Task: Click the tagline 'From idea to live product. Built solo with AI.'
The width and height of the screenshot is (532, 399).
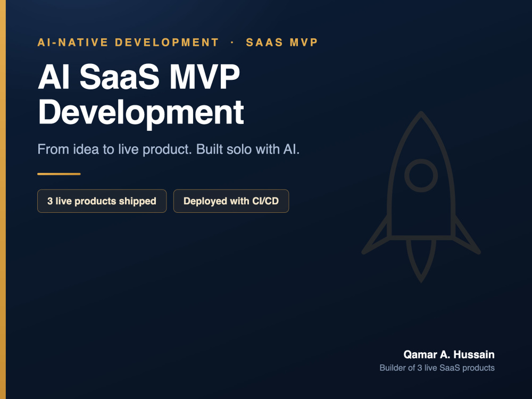Action: tap(168, 149)
